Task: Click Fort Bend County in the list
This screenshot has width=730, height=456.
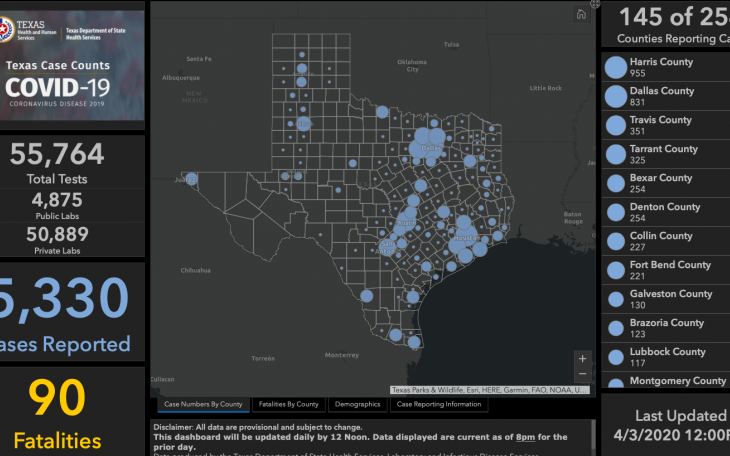Action: pyautogui.click(x=670, y=271)
